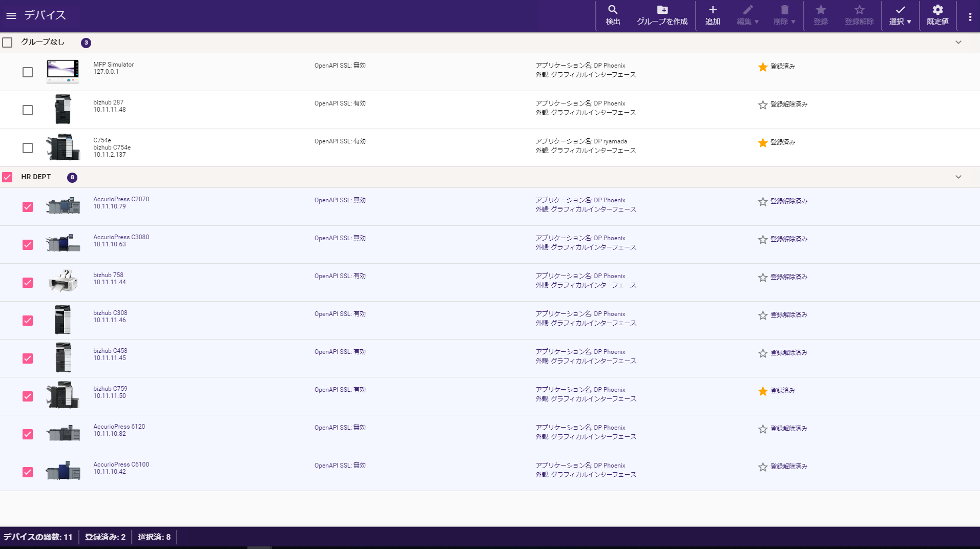Viewport: 980px width, 549px height.
Task: Open the hamburger navigation menu
Action: 11,16
